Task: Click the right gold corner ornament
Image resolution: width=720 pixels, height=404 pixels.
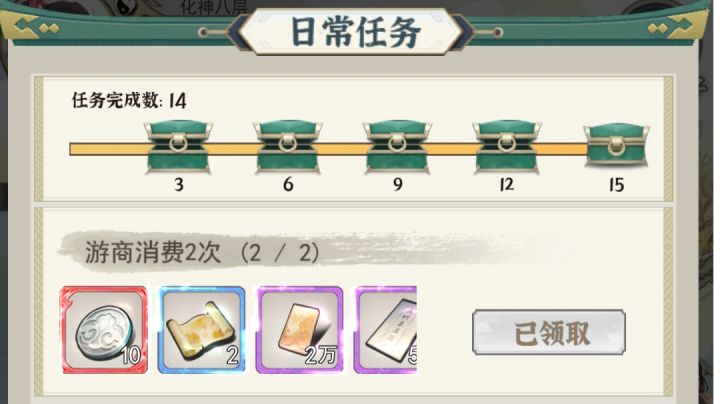Action: pyautogui.click(x=676, y=26)
